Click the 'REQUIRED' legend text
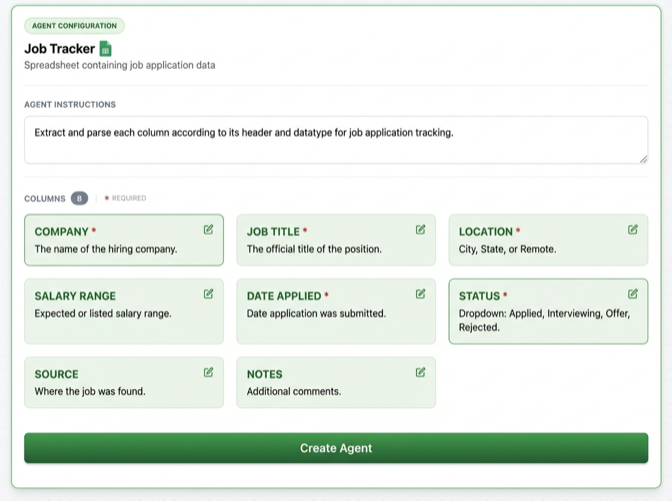 (129, 198)
